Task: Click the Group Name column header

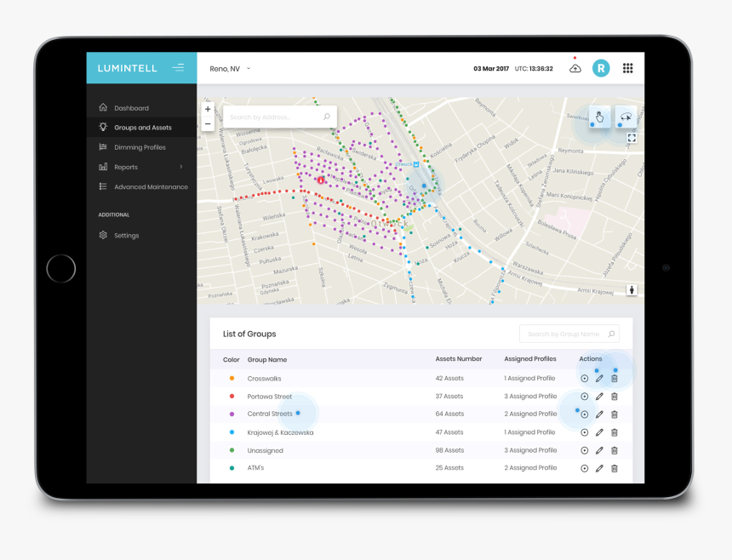Action: [267, 360]
